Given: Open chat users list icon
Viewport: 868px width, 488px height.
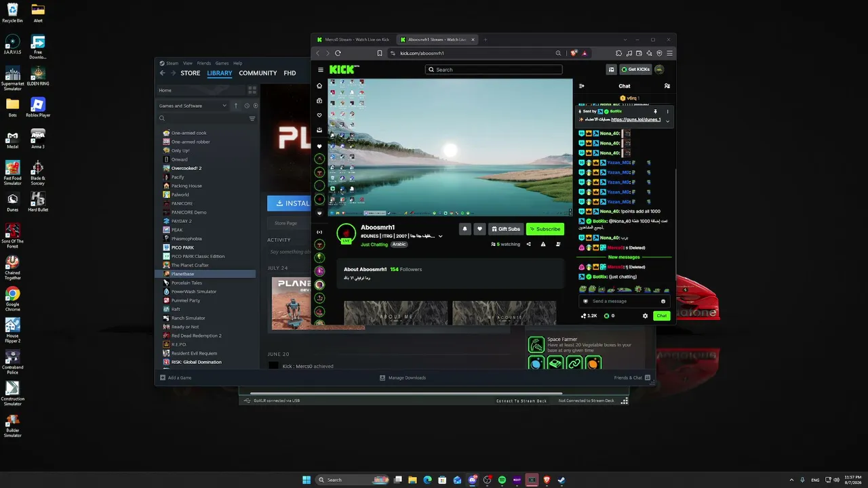Looking at the screenshot, I should [667, 86].
